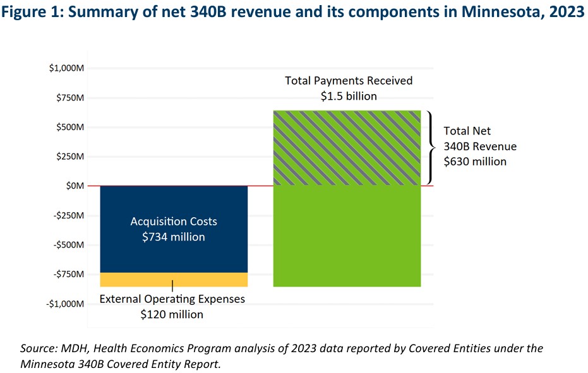The image size is (588, 373).
Task: Click the -$1,000M y-axis label
Action: 64,304
